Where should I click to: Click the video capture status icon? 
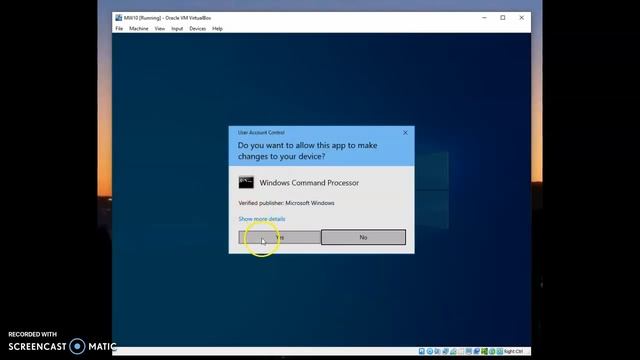coord(477,351)
